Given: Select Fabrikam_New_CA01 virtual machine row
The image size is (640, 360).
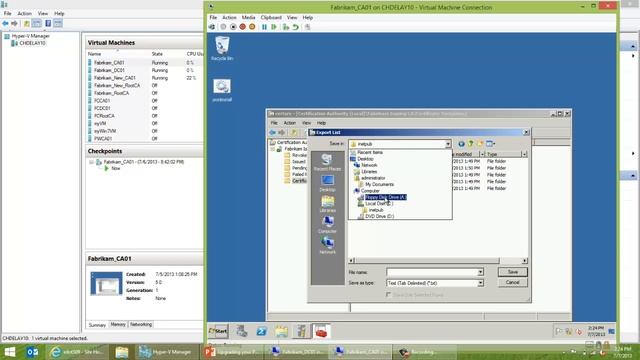Looking at the screenshot, I should tap(144, 78).
